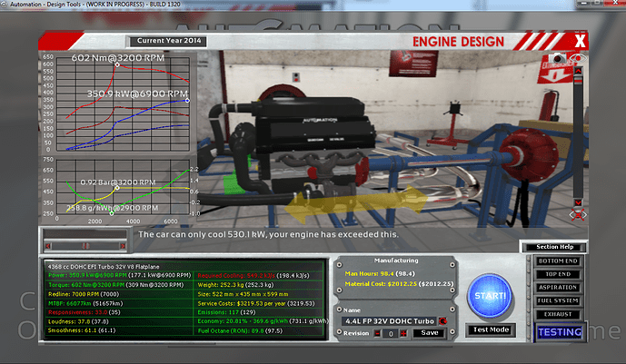Select the Testing section
This screenshot has height=364, width=626.
[556, 332]
